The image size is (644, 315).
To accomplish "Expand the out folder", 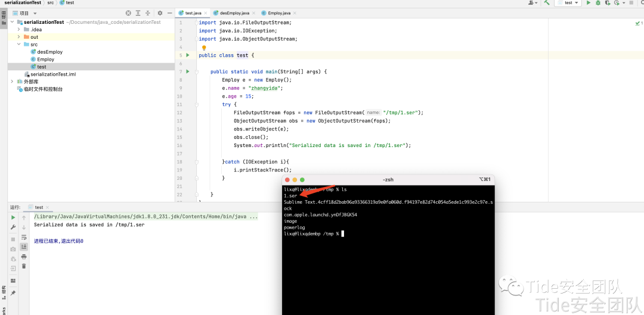I will click(18, 37).
